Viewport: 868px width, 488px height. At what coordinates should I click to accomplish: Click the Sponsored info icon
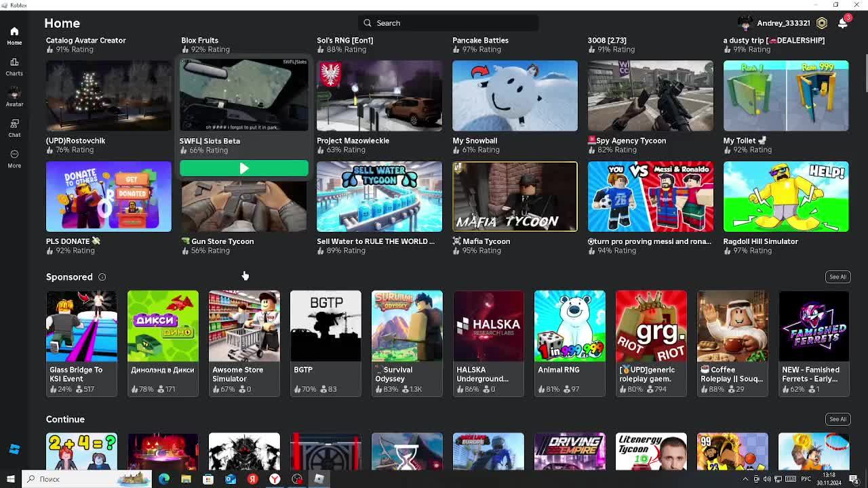click(102, 277)
